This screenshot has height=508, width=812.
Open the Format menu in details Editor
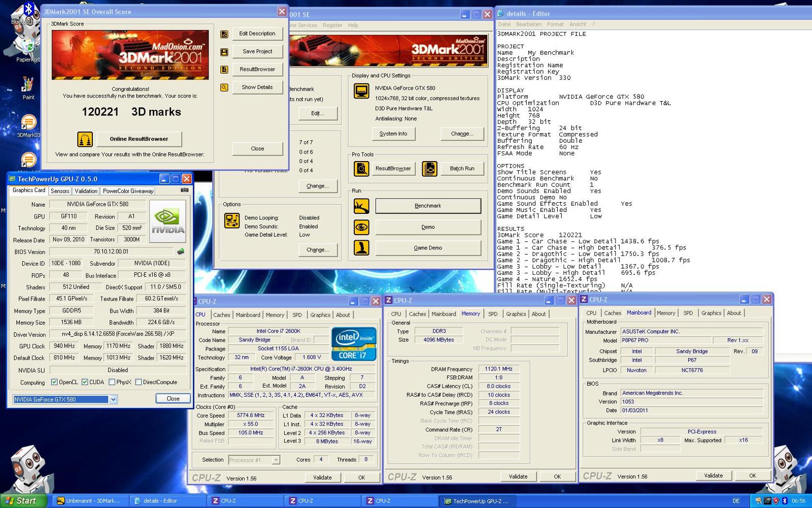[x=555, y=24]
